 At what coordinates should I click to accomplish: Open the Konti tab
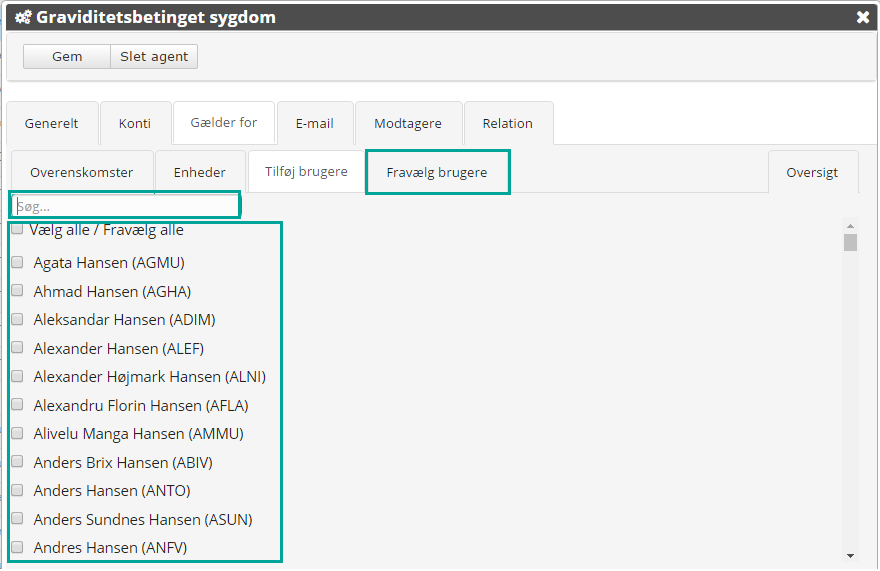point(135,124)
